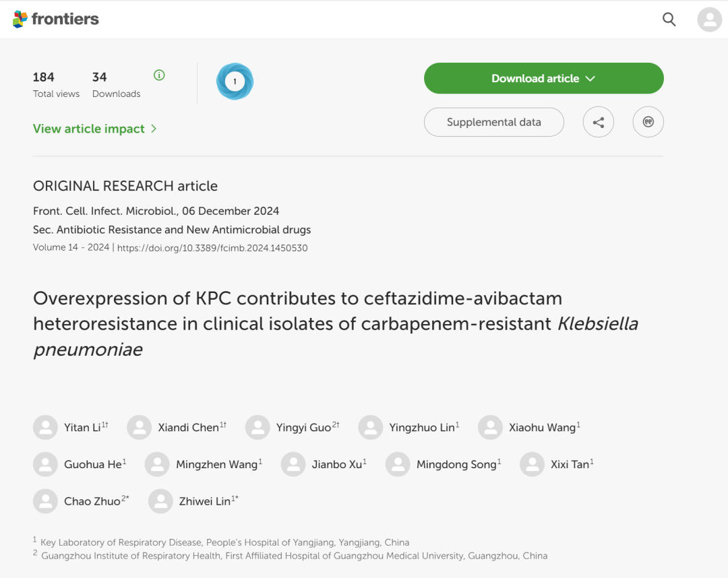Click Xiaohu Wang's author avatar
The image size is (728, 578).
click(490, 427)
